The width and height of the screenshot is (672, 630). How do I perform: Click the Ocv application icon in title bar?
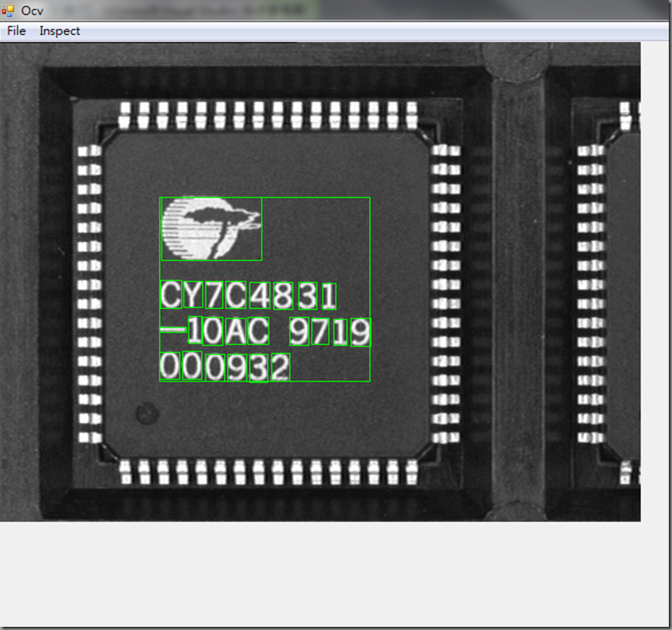coord(8,10)
